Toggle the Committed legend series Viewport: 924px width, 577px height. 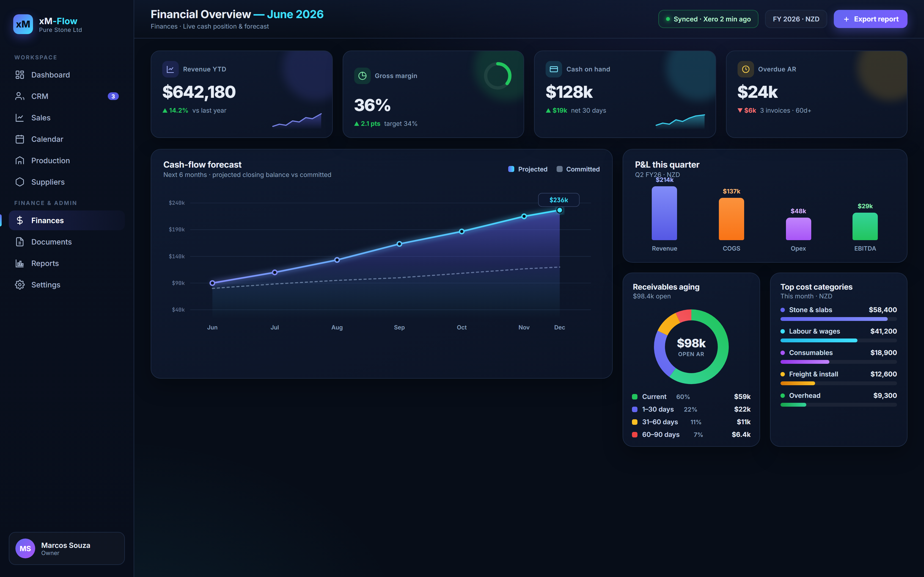[x=578, y=169]
